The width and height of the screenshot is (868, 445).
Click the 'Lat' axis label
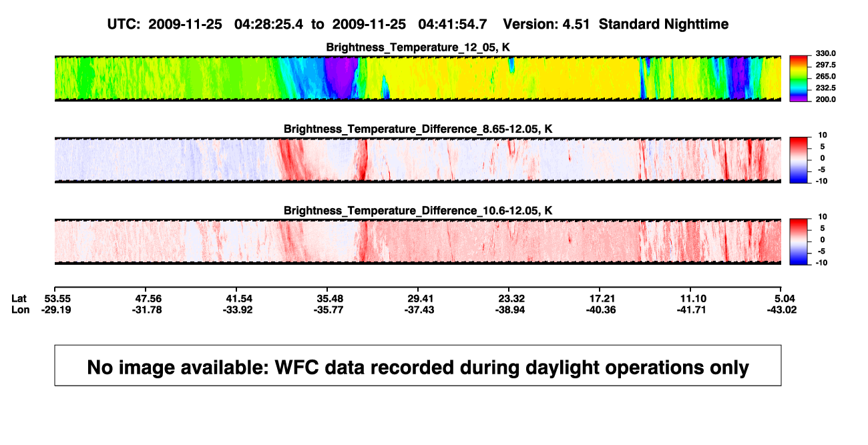20,298
